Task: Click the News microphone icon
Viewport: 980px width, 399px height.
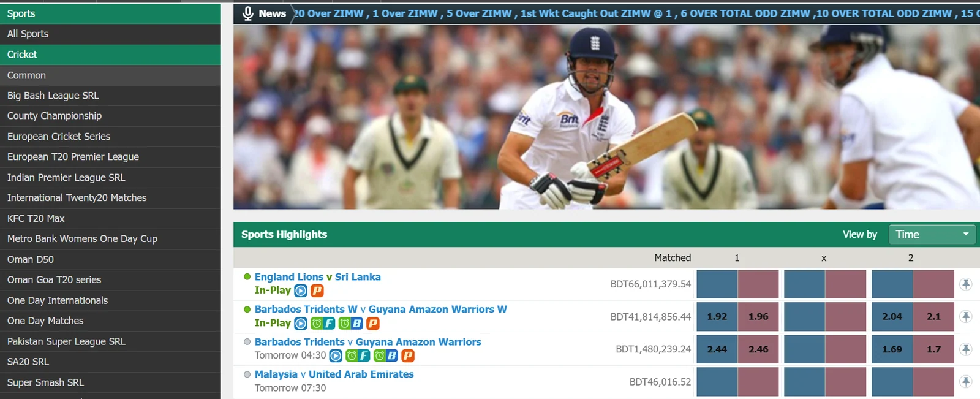Action: point(248,13)
